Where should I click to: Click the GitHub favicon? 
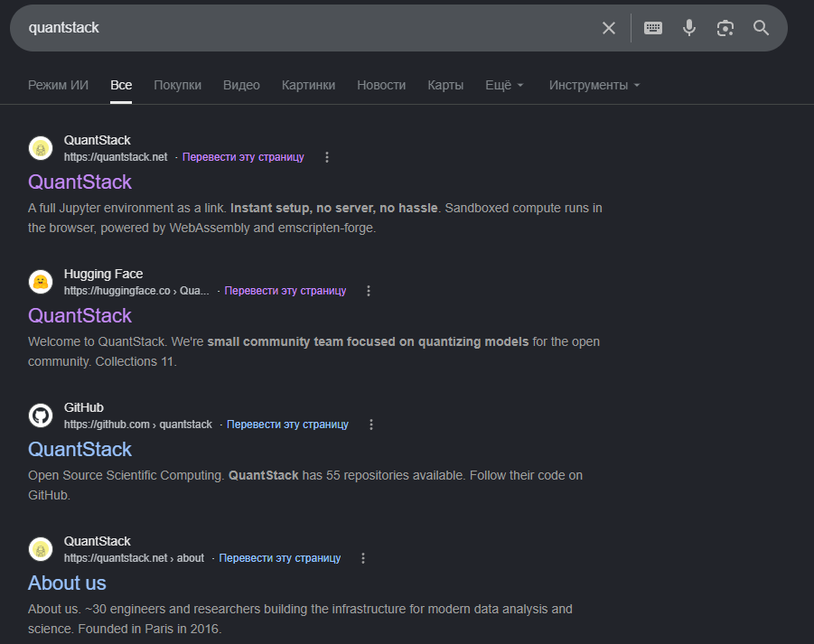click(x=41, y=415)
